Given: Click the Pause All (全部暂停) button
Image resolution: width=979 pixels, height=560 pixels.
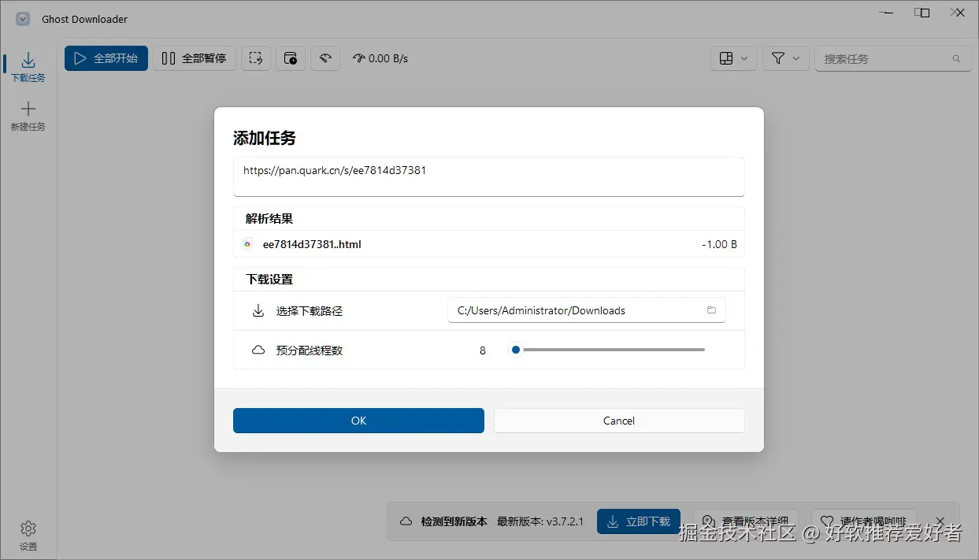Looking at the screenshot, I should 194,58.
